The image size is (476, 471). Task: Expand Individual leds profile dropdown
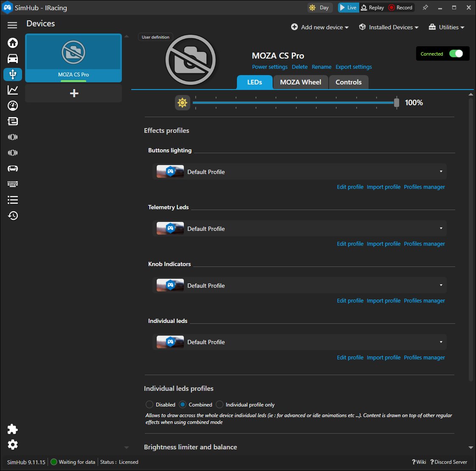[x=300, y=342]
